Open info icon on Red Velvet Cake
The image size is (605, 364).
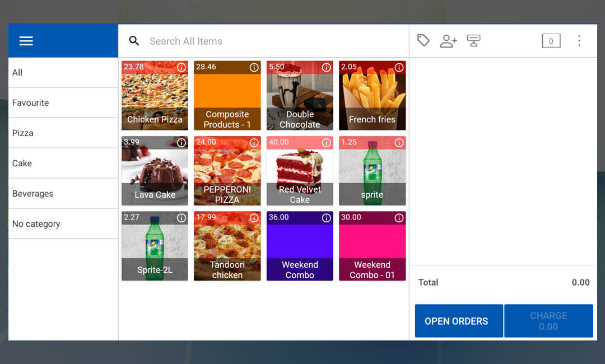coord(327,143)
